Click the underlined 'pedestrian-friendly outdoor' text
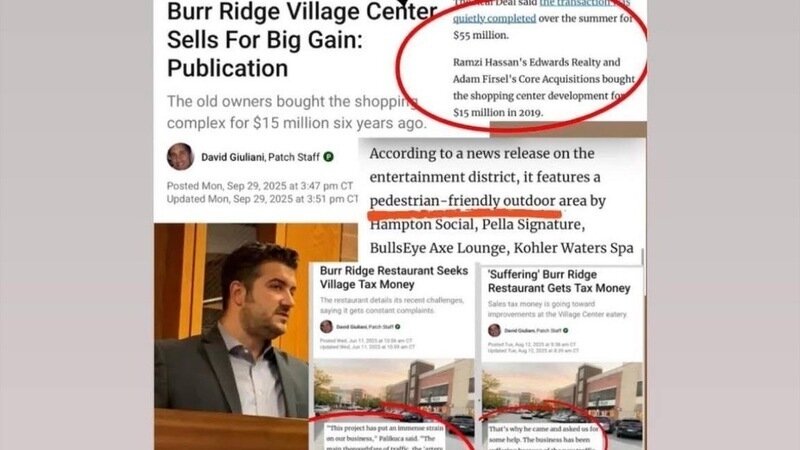The width and height of the screenshot is (800, 450). 462,201
